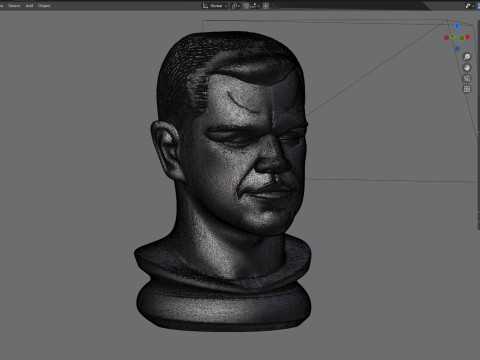Click the unlabeled red negative X handle
Screen dimensions: 480x360
click(x=446, y=38)
